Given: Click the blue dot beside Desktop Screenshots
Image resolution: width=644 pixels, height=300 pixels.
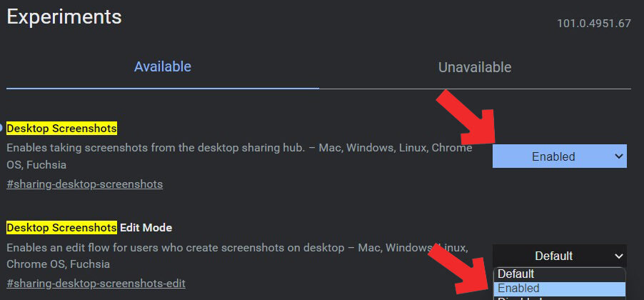Looking at the screenshot, I should click(x=2, y=129).
